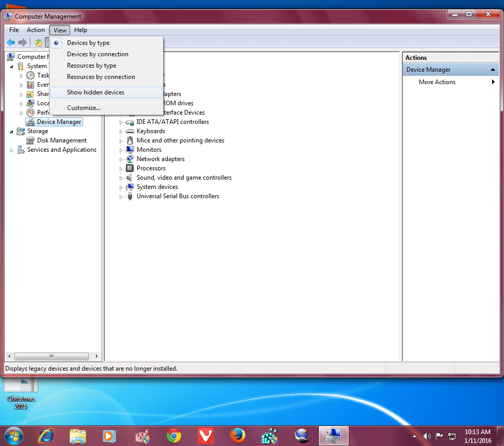Image resolution: width=504 pixels, height=446 pixels.
Task: Select the Device Manager sidebar icon
Action: (30, 121)
